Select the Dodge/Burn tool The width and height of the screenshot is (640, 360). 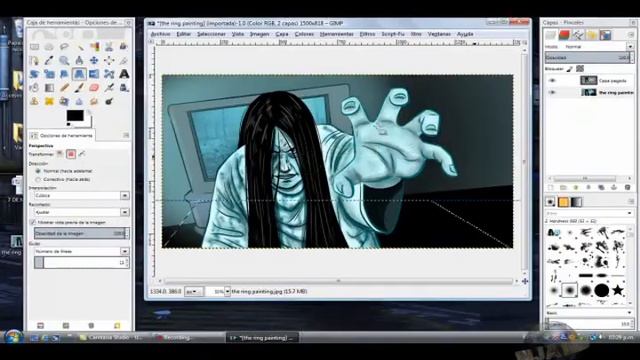tap(109, 101)
